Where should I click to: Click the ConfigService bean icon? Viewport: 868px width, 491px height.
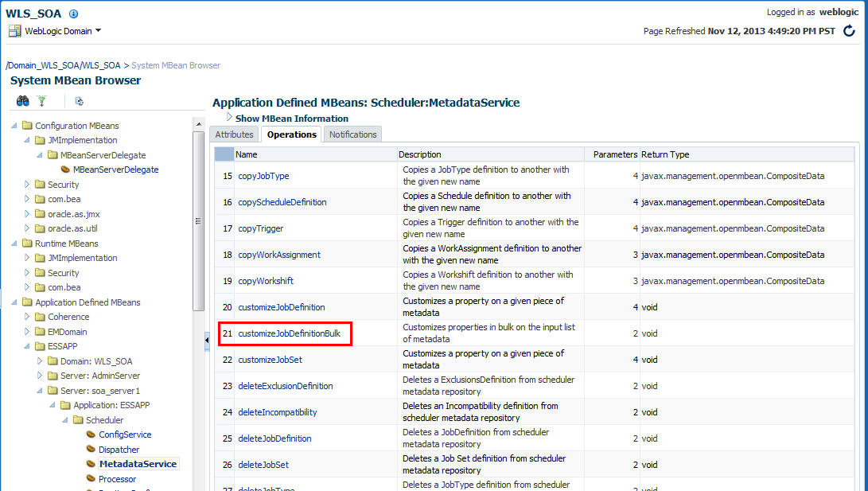click(91, 434)
